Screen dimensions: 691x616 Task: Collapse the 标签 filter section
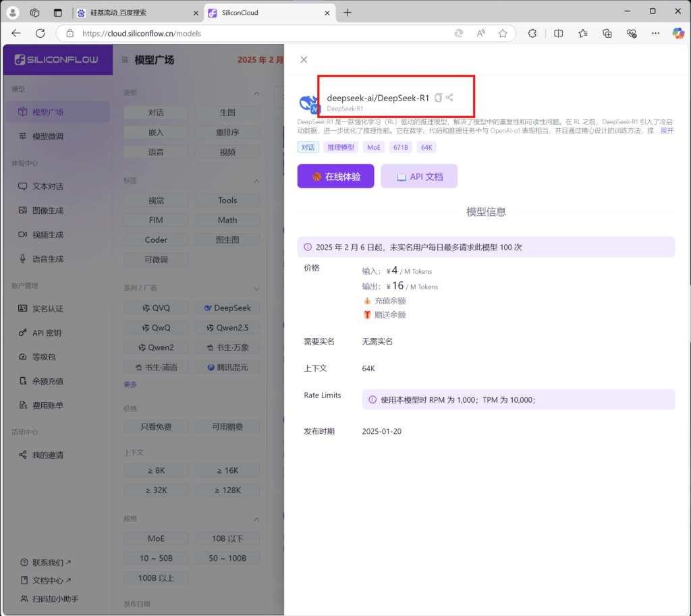[257, 181]
